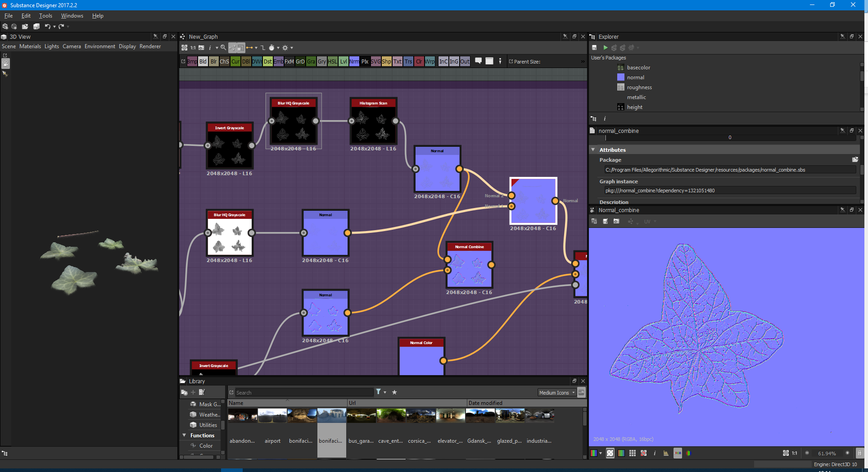Viewport: 868px width, 472px height.
Task: Open the undo history dropdown arrow
Action: 54,27
